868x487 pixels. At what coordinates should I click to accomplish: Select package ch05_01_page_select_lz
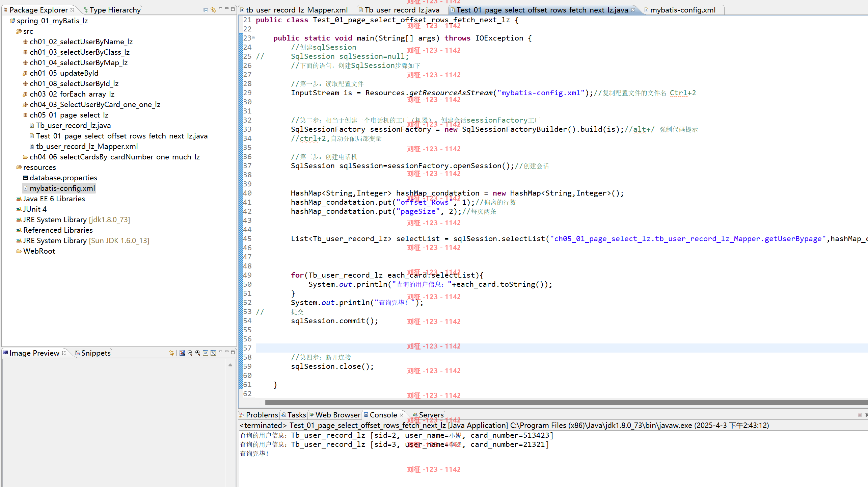(66, 115)
